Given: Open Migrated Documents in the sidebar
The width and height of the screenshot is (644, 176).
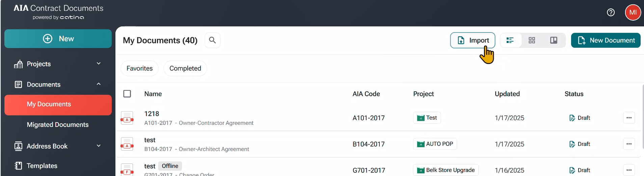Looking at the screenshot, I should click(x=58, y=125).
